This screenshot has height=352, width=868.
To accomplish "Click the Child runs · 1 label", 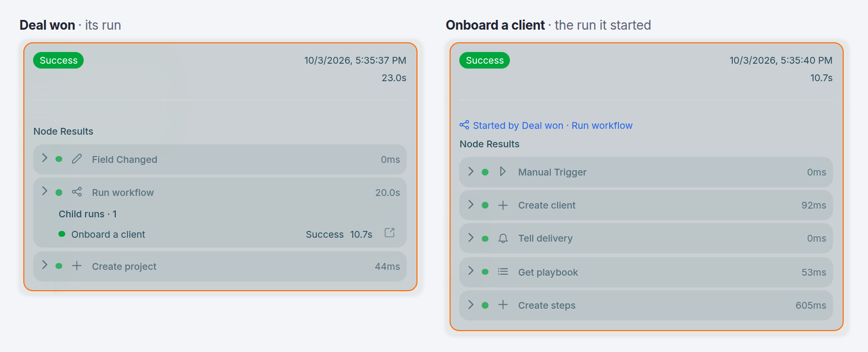I will [x=88, y=214].
